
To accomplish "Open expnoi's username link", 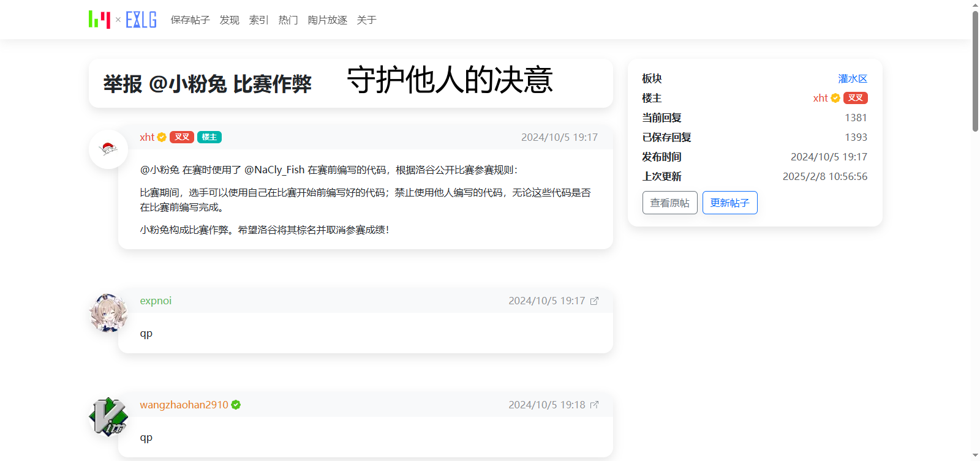I will point(156,301).
